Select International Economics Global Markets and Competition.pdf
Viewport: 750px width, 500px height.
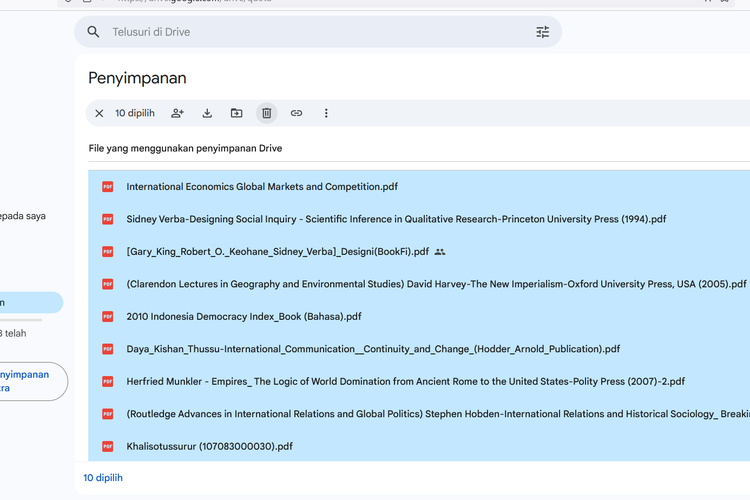point(262,187)
